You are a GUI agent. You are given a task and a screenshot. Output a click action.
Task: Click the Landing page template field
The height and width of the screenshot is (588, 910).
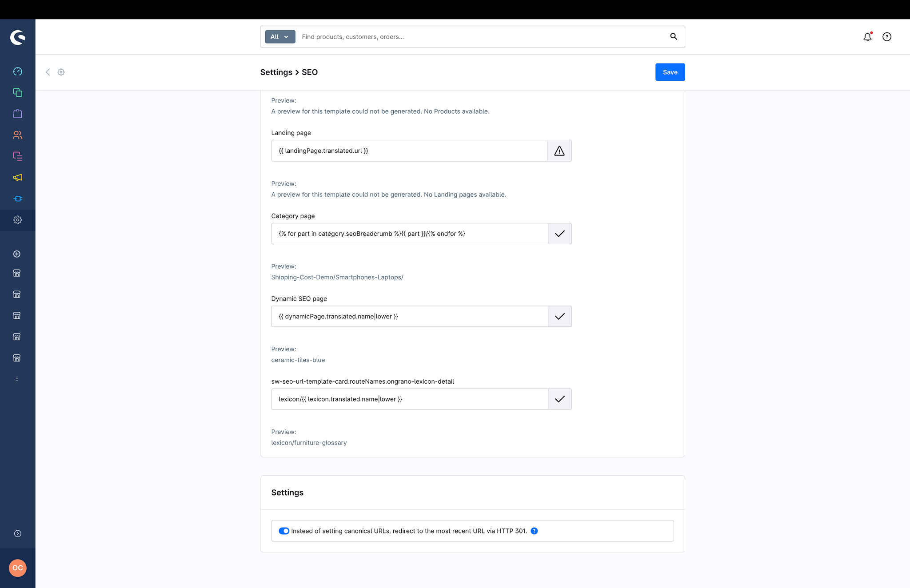409,151
